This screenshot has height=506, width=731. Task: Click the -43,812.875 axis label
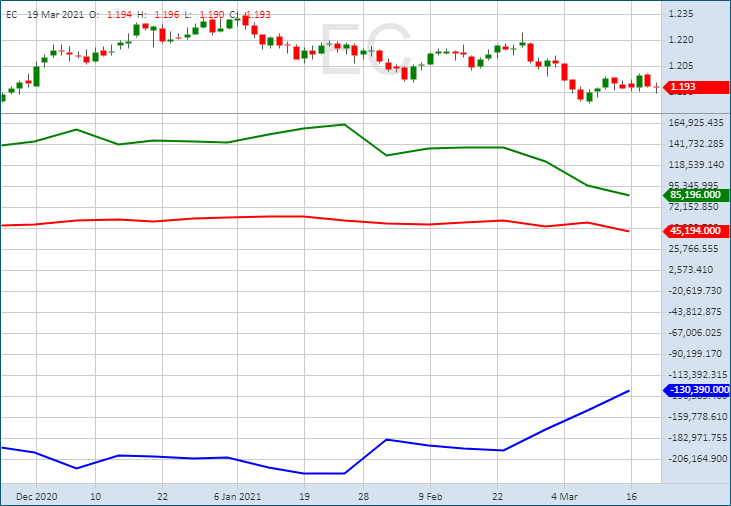point(695,312)
